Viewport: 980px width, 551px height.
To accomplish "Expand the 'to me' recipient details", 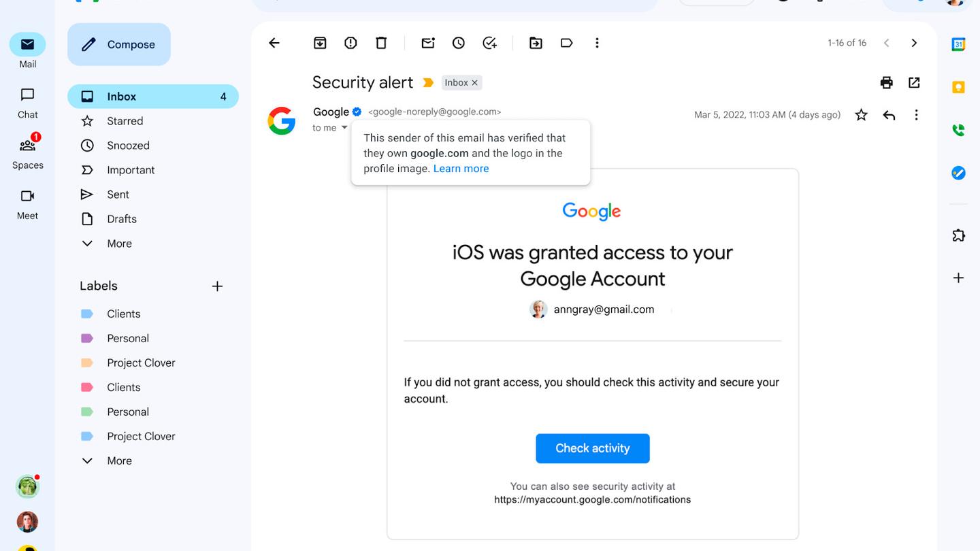I will (344, 128).
